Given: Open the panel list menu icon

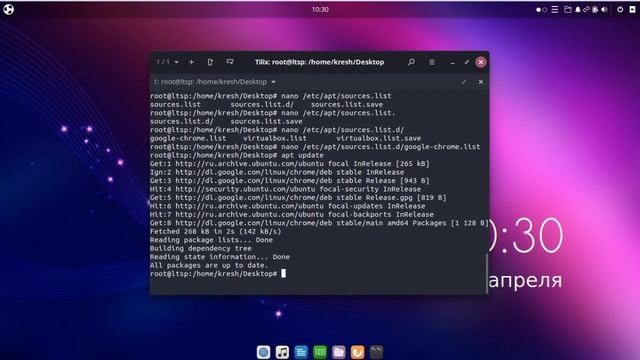Looking at the screenshot, I should point(555,9).
